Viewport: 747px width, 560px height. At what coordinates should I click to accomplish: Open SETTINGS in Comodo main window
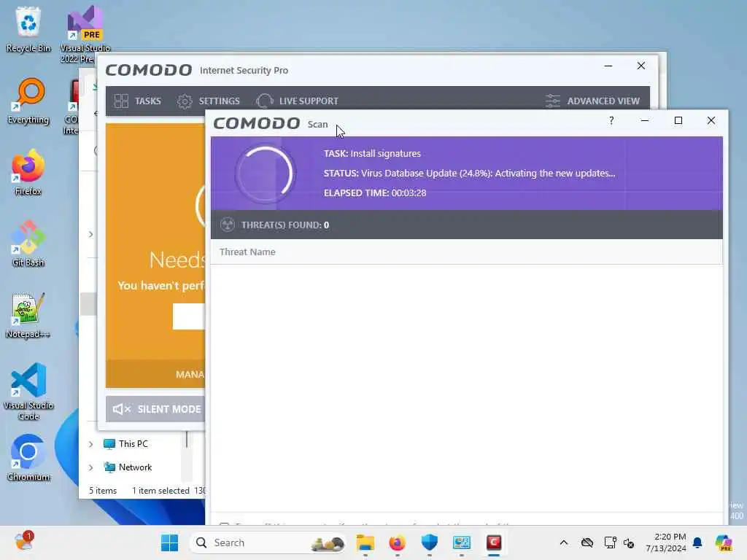(208, 101)
